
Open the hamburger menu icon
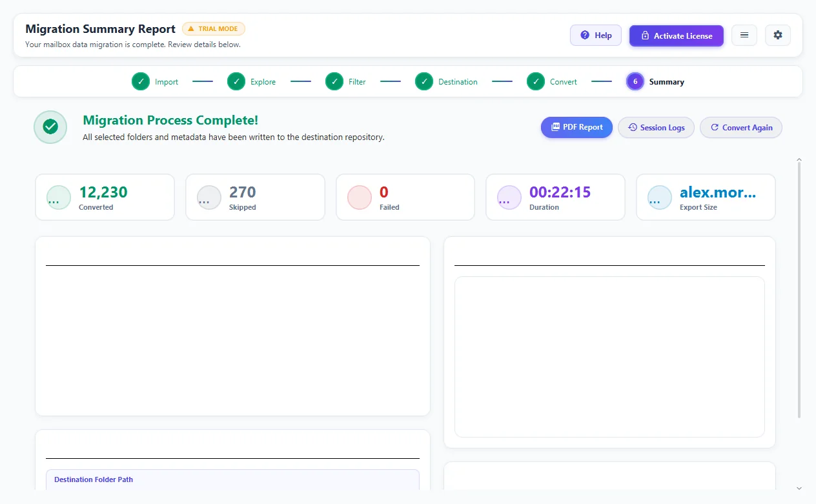(x=744, y=35)
